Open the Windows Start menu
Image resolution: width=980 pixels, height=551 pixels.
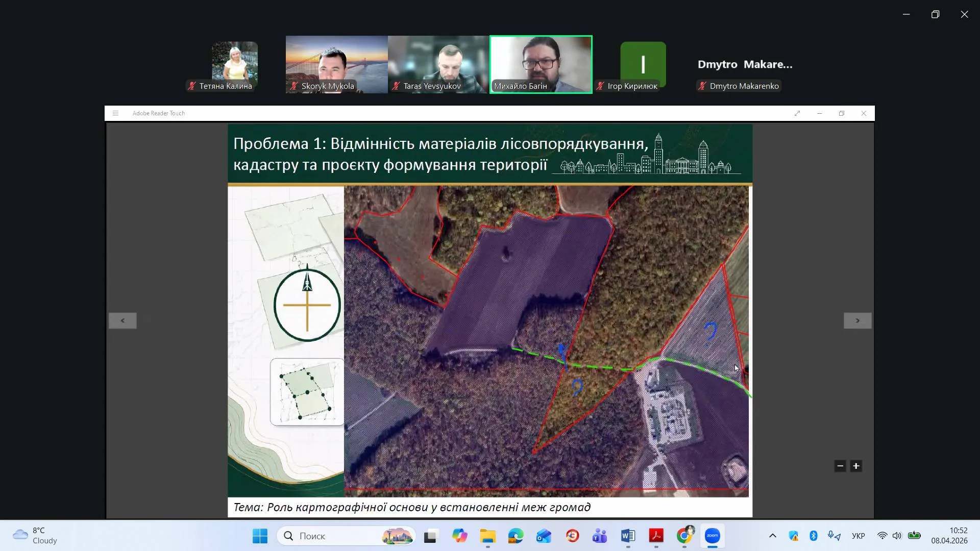coord(260,536)
